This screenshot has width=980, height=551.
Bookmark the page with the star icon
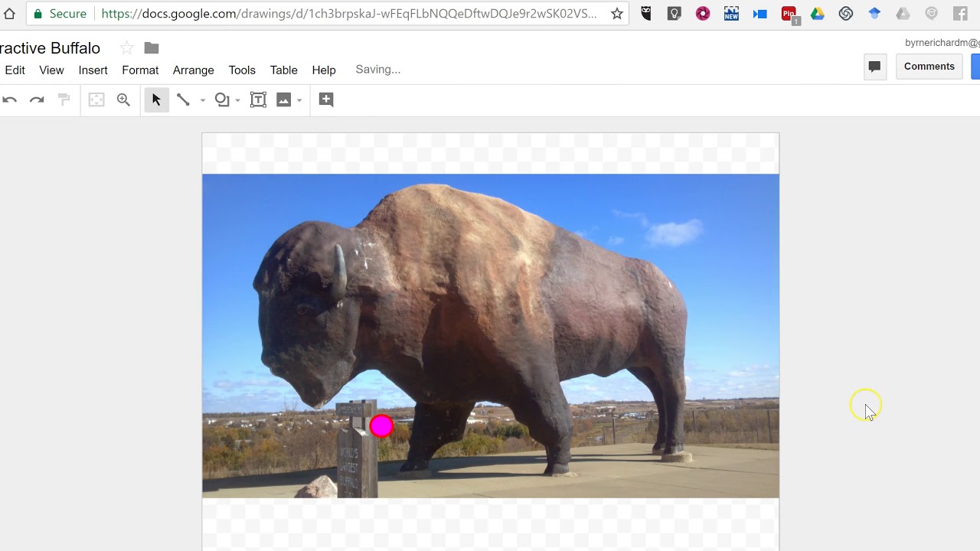click(617, 14)
